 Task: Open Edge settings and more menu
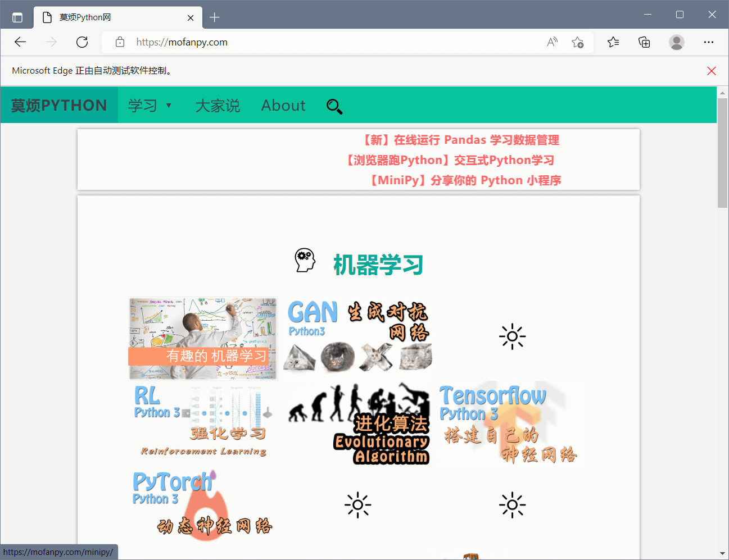pyautogui.click(x=709, y=42)
